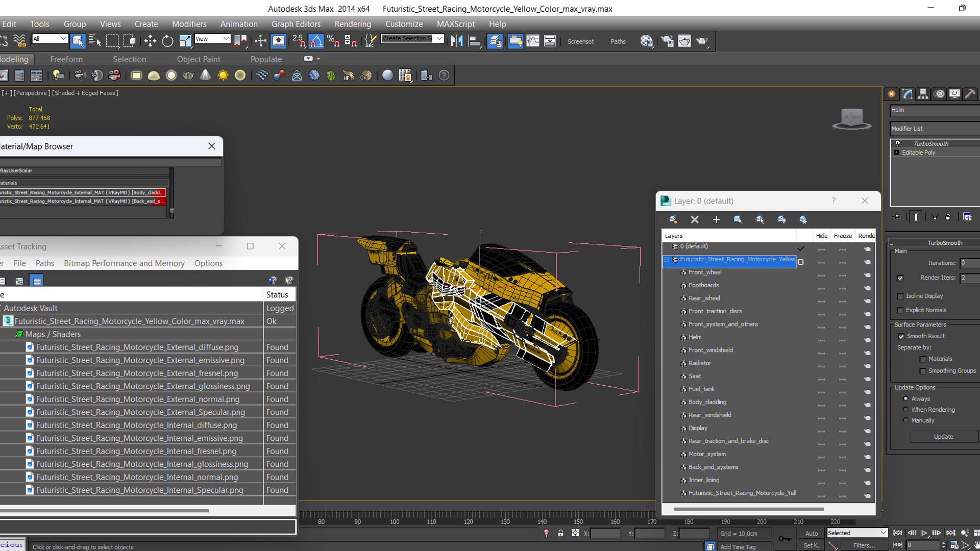Collapse the Futuristic_Street_Racing_Motorcycle_Yellow layer
Image resolution: width=980 pixels, height=551 pixels.
[x=667, y=260]
